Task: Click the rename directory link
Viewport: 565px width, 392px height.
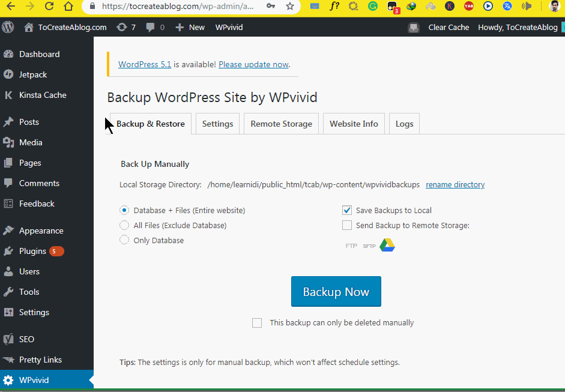Action: (455, 185)
